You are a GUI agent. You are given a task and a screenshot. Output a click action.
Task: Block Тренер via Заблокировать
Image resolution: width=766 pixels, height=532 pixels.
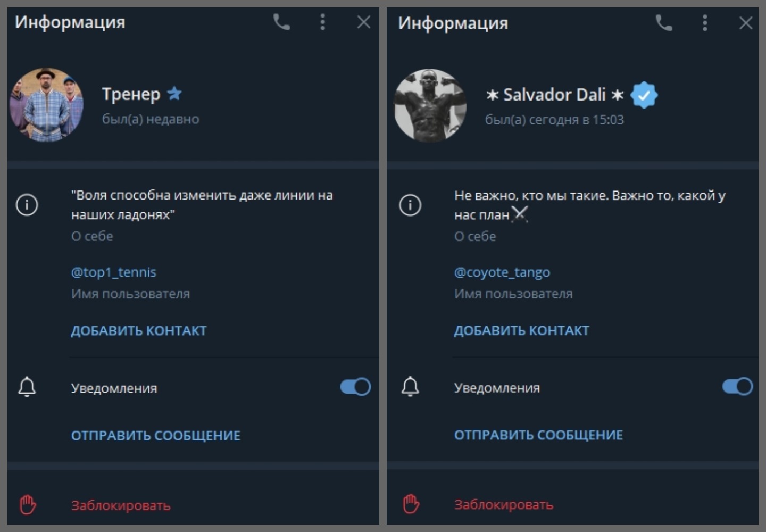(x=121, y=505)
